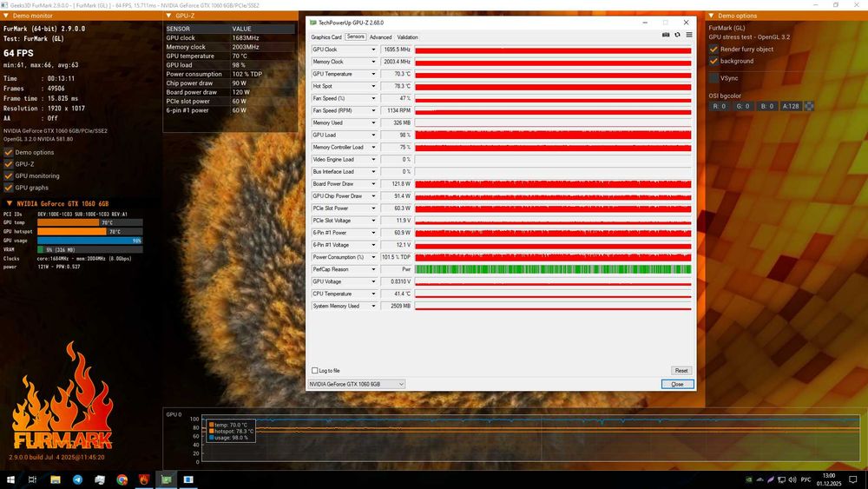Click the R: 0 color value slider
This screenshot has width=868, height=489.
pos(720,106)
